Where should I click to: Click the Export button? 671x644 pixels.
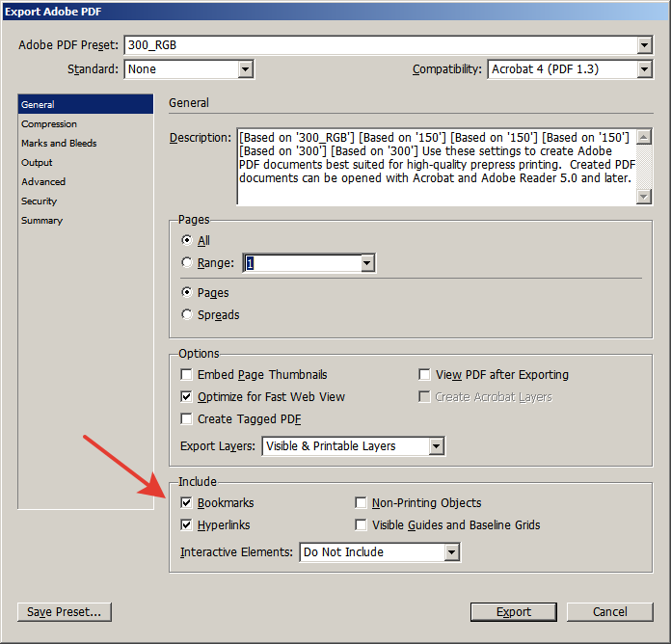[514, 612]
